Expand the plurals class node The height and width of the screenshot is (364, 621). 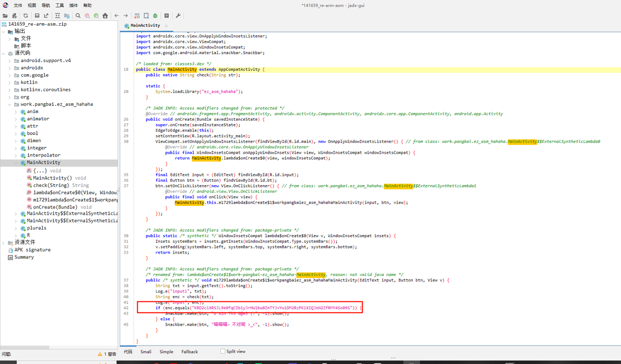[16, 228]
